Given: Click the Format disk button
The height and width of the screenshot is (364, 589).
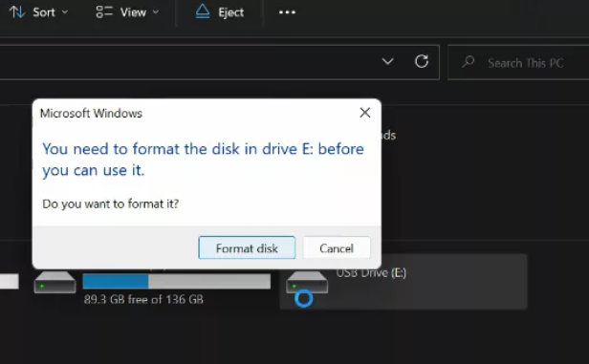Looking at the screenshot, I should tap(247, 247).
